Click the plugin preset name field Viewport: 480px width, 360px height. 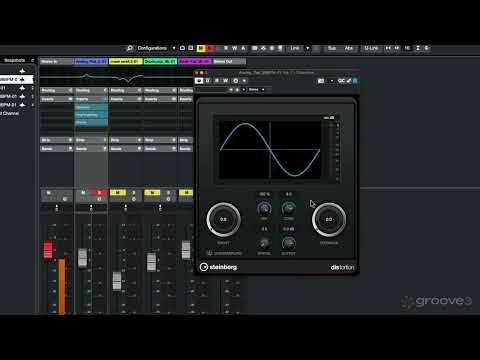pos(212,90)
